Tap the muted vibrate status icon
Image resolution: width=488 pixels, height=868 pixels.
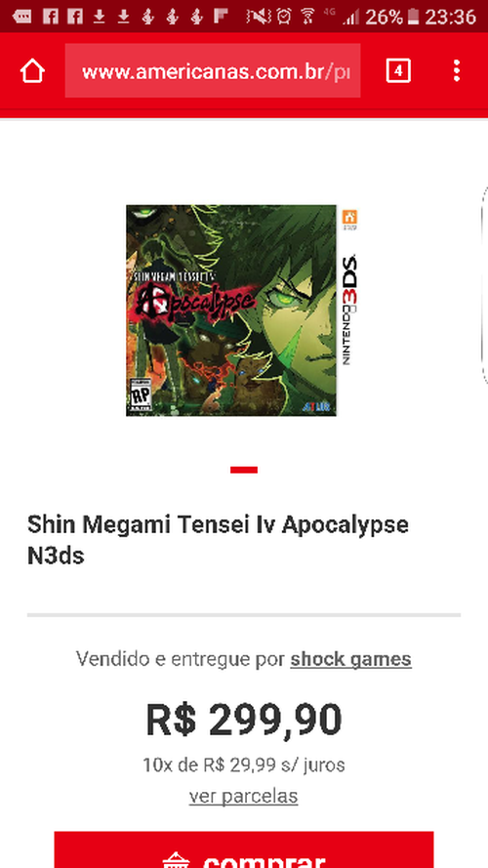tap(259, 17)
